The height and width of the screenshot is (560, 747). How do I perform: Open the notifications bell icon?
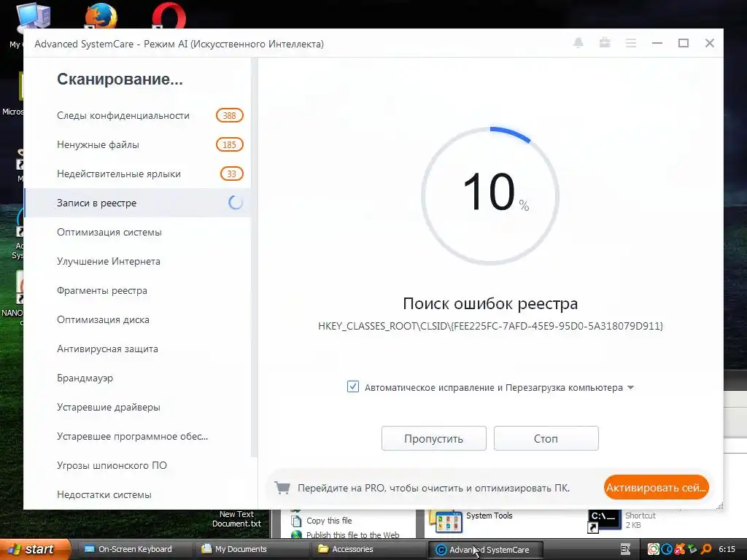(x=578, y=43)
